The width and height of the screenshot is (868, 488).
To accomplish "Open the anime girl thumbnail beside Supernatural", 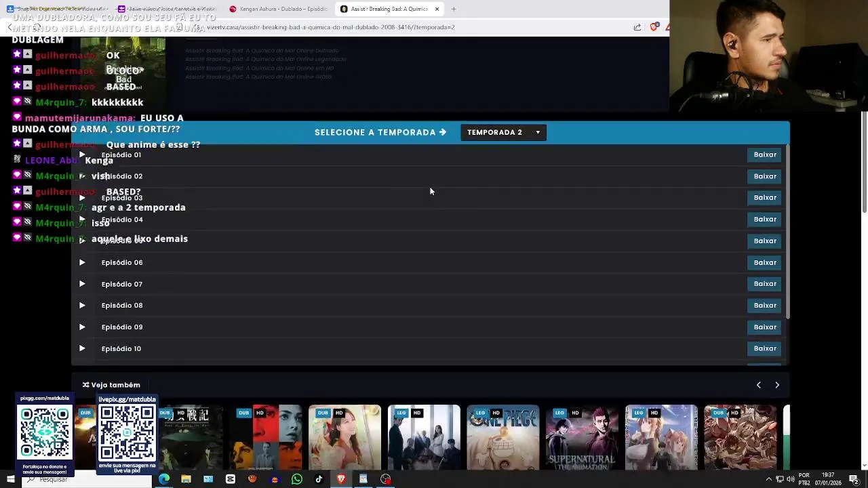I will coord(661,437).
